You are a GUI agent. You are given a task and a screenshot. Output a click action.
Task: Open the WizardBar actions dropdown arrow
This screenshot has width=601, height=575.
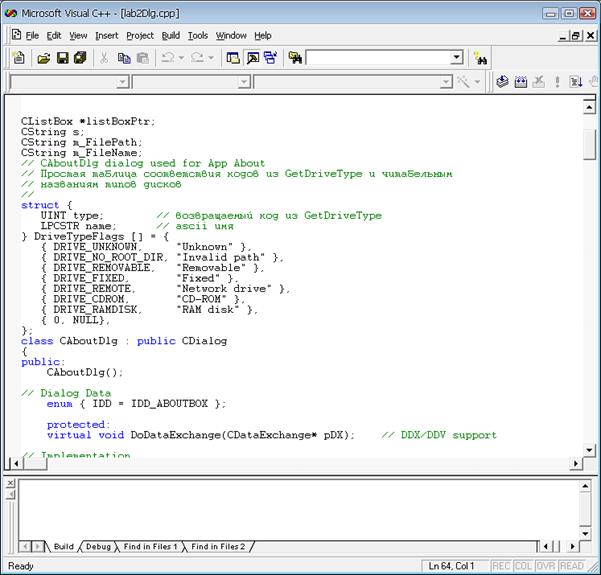(477, 82)
